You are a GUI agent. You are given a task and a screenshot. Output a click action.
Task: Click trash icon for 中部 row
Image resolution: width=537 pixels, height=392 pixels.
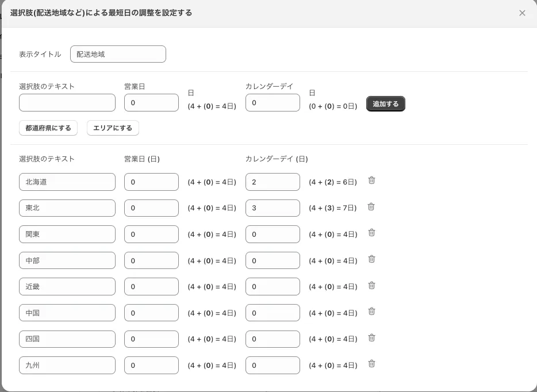(x=371, y=259)
